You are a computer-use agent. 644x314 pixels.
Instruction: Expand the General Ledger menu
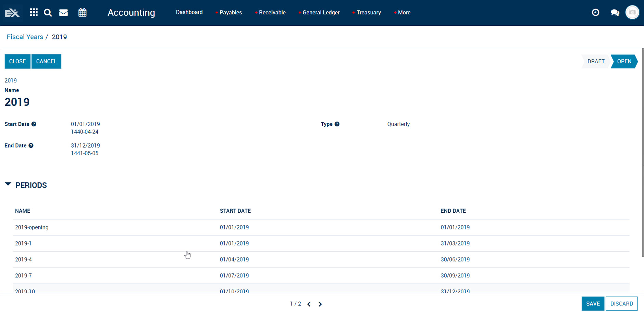pos(319,13)
